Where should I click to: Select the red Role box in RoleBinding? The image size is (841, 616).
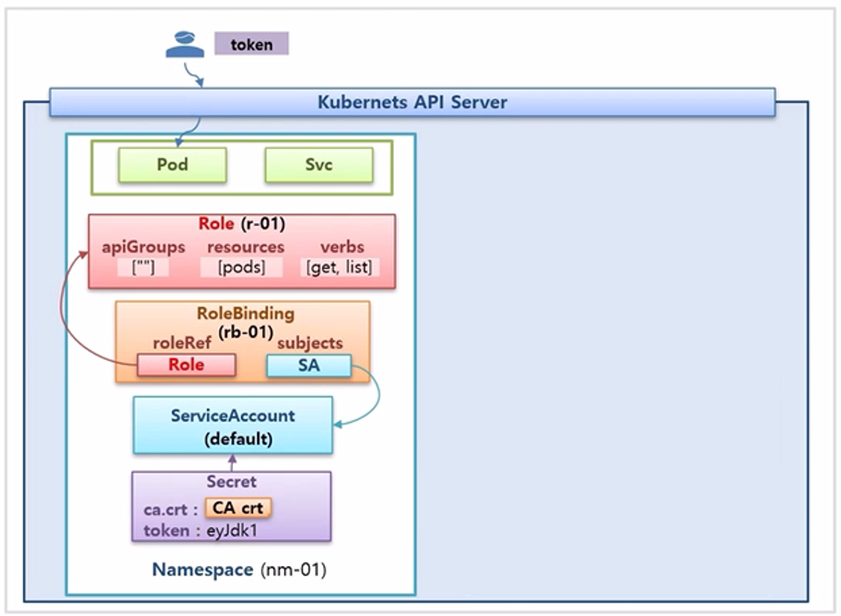186,365
